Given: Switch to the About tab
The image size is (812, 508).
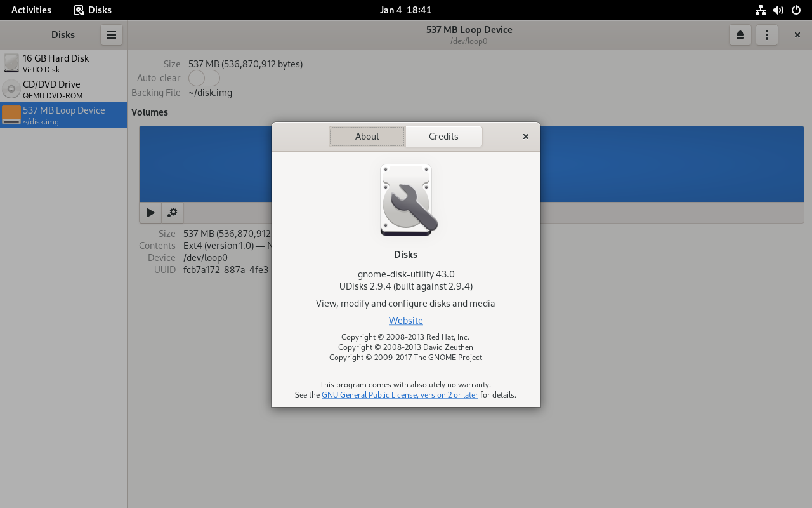Looking at the screenshot, I should click(x=367, y=137).
